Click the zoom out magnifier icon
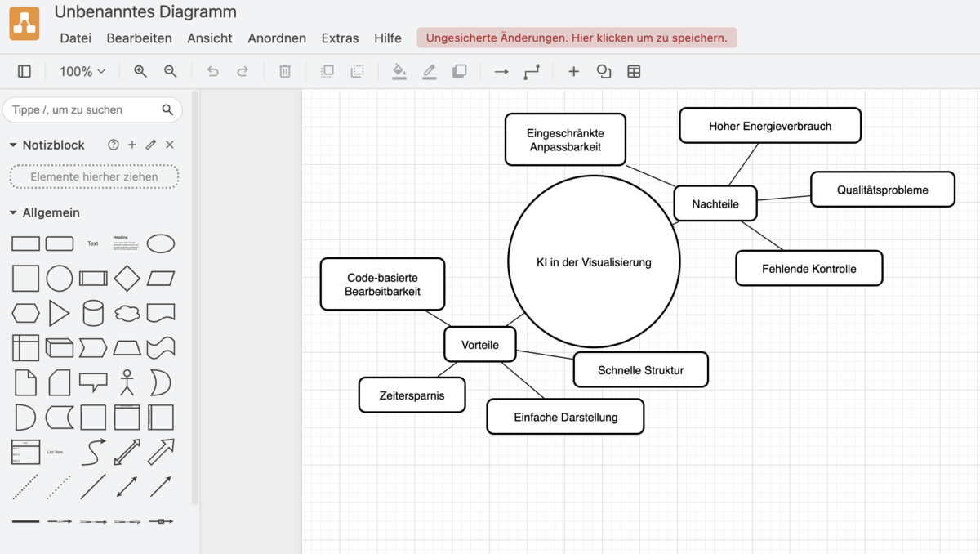The image size is (980, 554). point(171,72)
